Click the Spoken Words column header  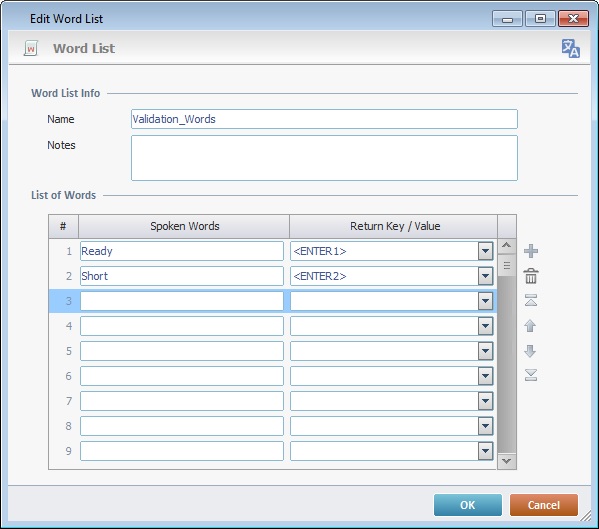click(184, 226)
